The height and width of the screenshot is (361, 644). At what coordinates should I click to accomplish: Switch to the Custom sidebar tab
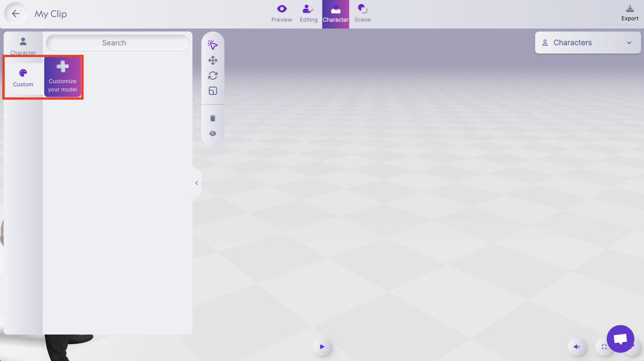tap(23, 77)
